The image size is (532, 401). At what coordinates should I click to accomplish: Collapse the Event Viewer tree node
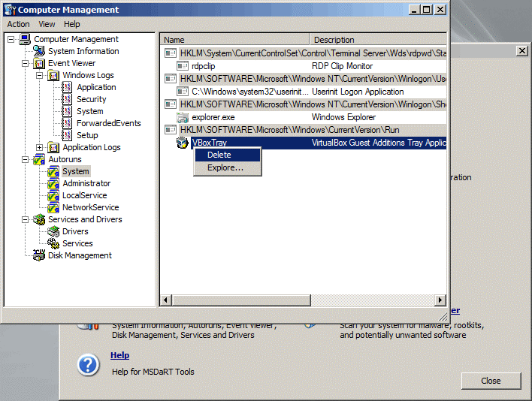(x=25, y=63)
